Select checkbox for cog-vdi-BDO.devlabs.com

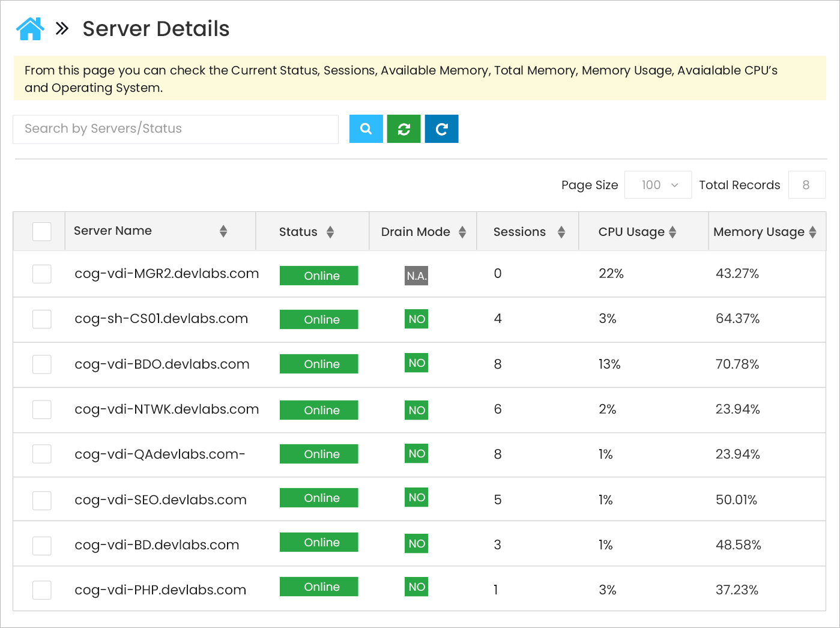point(42,364)
